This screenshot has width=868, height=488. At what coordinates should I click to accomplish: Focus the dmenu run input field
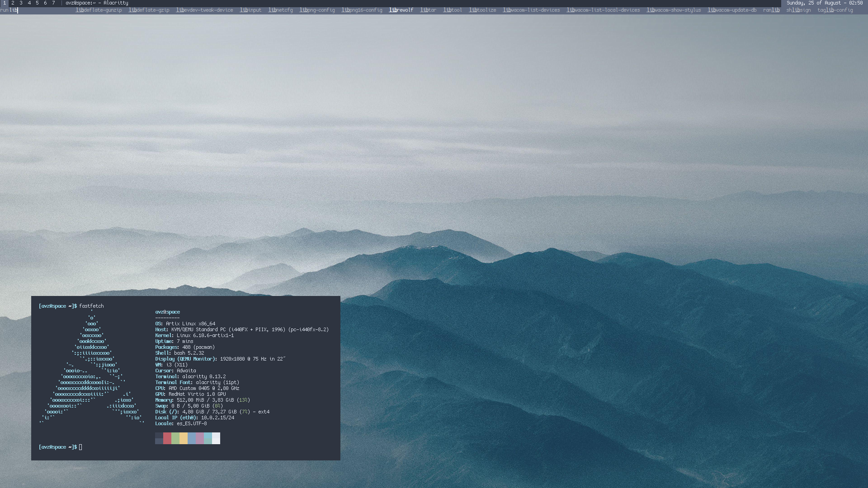[x=41, y=10]
